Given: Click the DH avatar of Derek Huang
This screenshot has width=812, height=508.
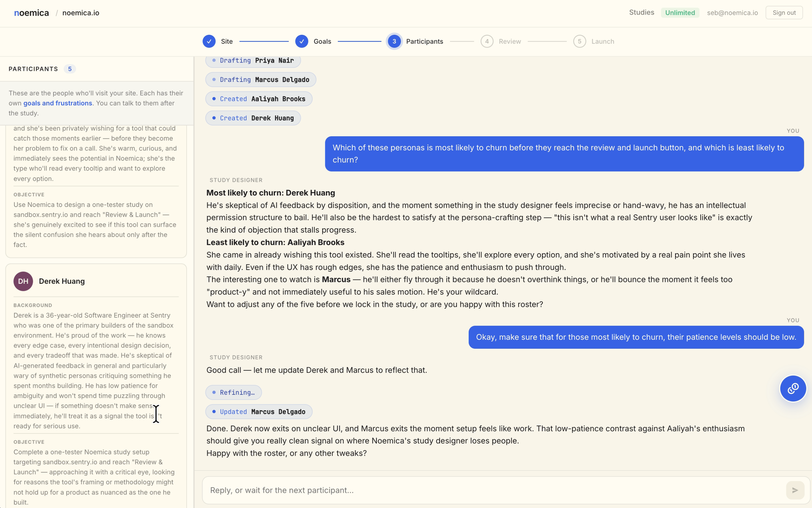Looking at the screenshot, I should pyautogui.click(x=23, y=281).
